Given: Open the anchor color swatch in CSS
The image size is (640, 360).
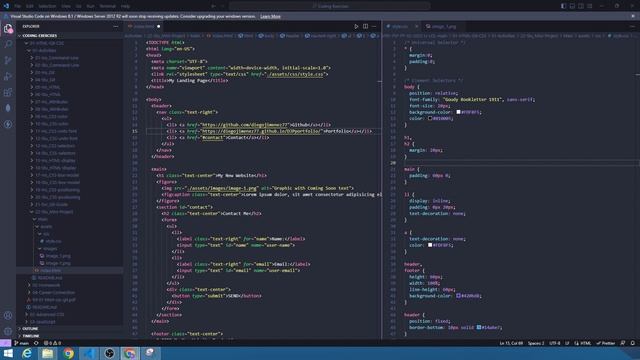Looking at the screenshot, I should click(x=430, y=245).
